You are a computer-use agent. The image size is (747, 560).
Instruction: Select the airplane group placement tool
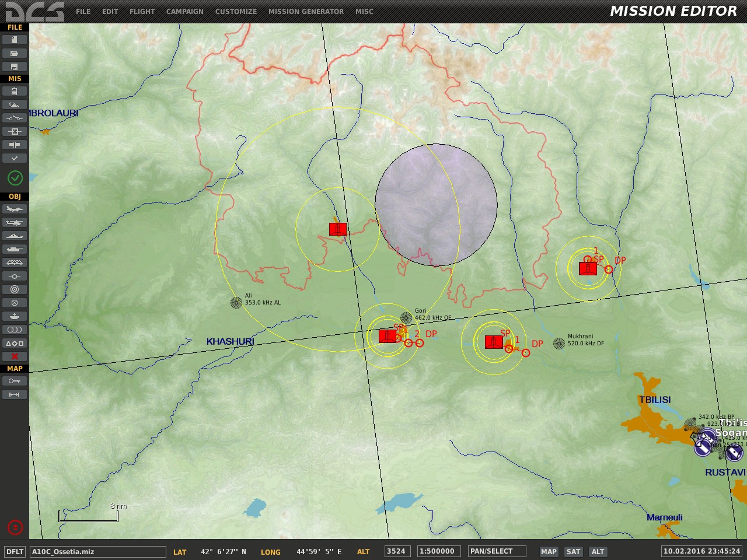point(15,209)
